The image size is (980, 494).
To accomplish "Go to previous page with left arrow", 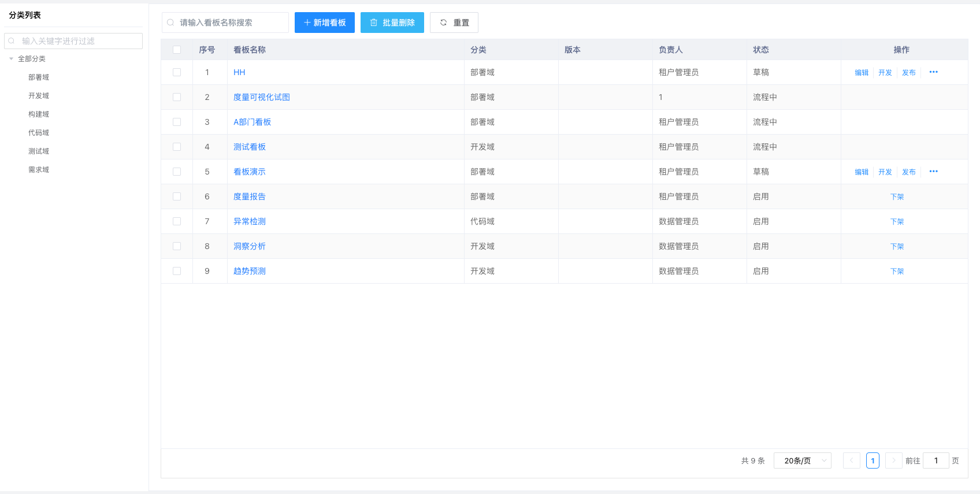I will point(851,460).
